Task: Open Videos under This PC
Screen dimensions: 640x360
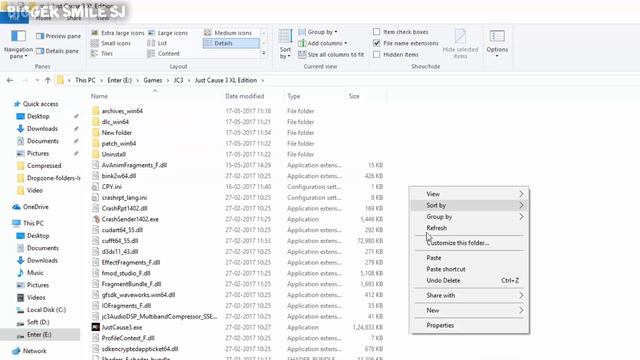Action: click(x=31, y=298)
